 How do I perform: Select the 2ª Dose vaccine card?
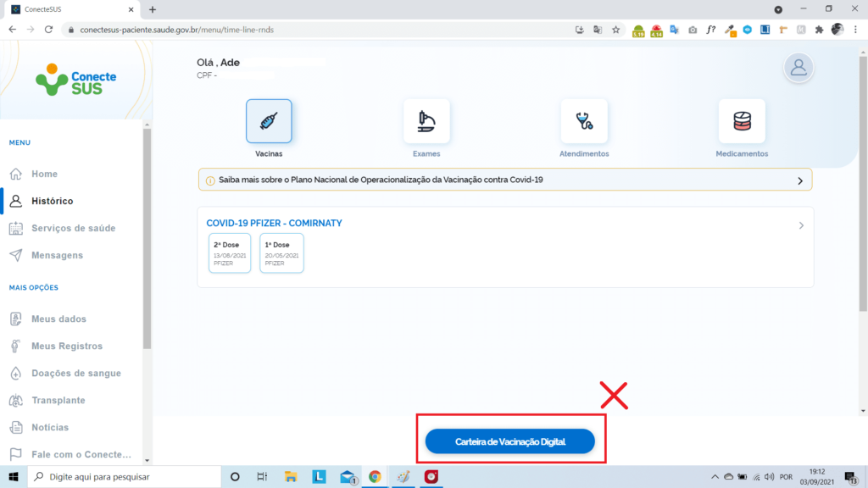coord(230,253)
